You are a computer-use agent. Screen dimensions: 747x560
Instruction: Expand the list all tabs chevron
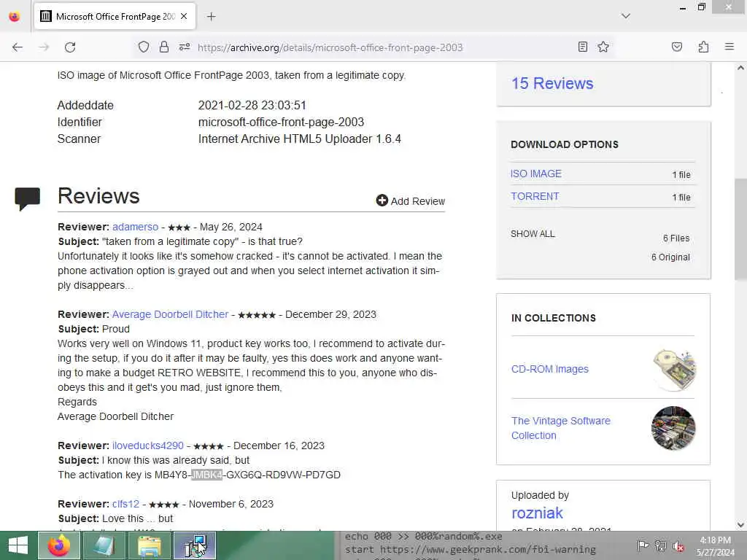[625, 16]
